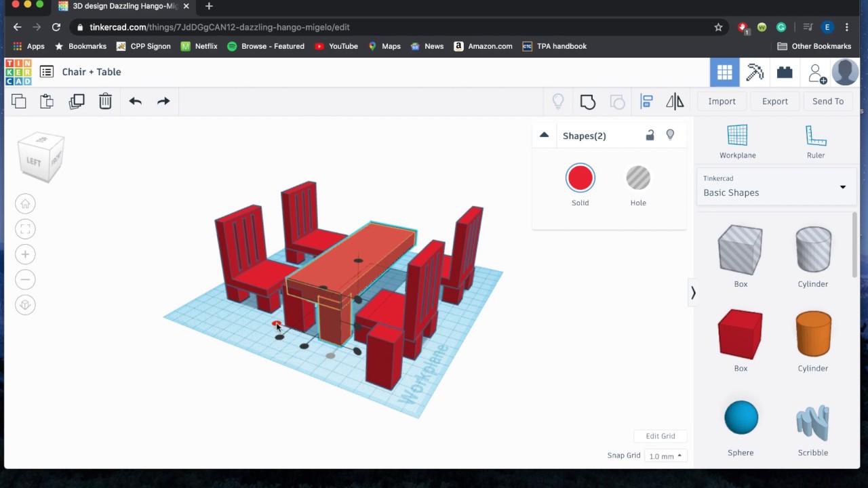Collapse the shapes side panel

point(693,293)
